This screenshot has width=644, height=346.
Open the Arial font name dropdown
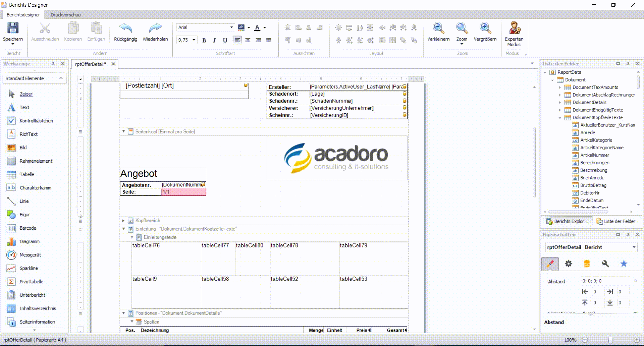(231, 27)
